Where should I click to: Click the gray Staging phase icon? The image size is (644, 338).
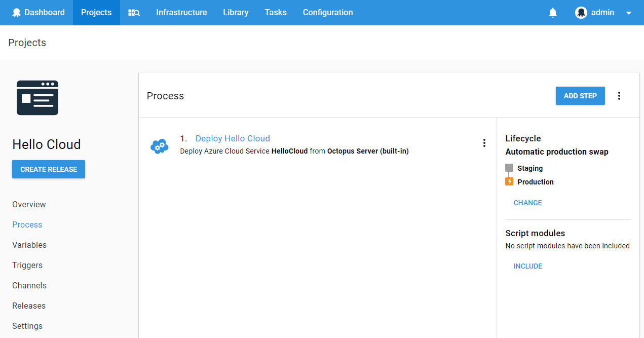coord(509,168)
